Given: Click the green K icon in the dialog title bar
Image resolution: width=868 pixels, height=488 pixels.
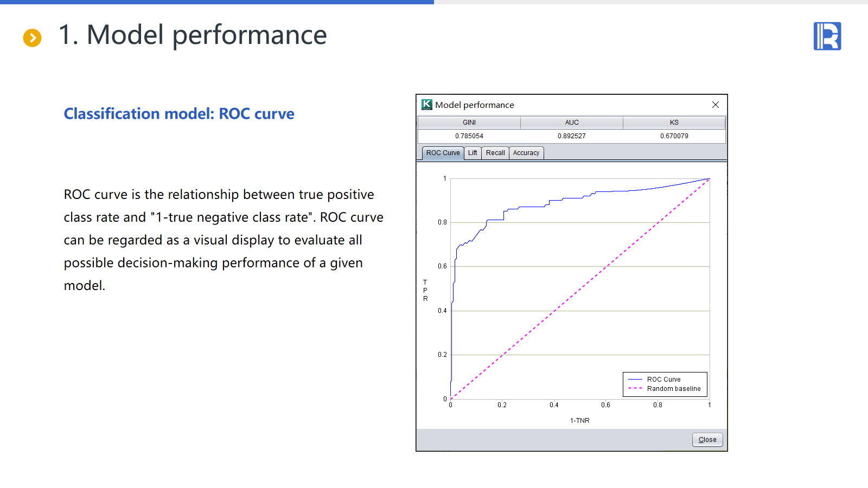Looking at the screenshot, I should click(427, 105).
